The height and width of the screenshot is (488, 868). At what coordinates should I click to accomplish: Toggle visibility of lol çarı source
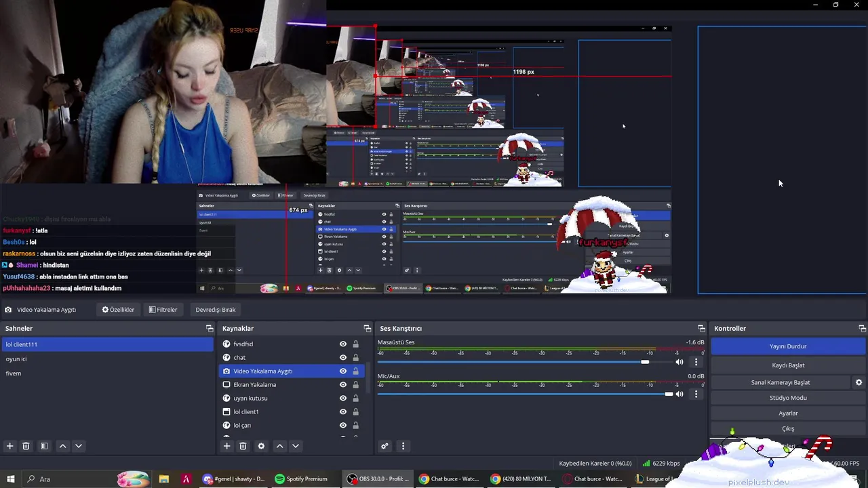coord(343,426)
